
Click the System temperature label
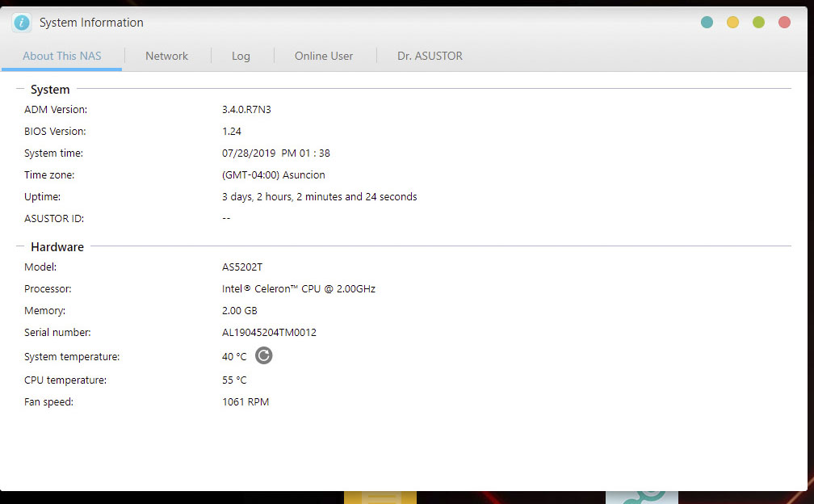click(72, 356)
